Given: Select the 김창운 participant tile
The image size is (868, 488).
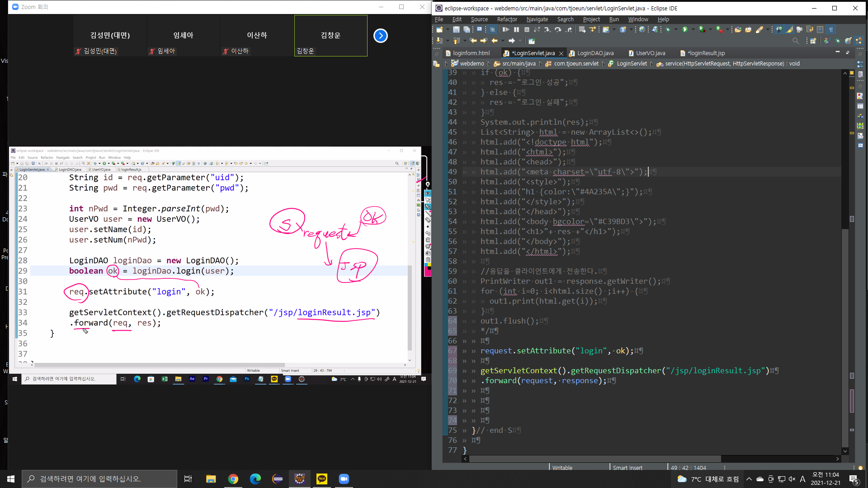Looking at the screenshot, I should point(330,36).
